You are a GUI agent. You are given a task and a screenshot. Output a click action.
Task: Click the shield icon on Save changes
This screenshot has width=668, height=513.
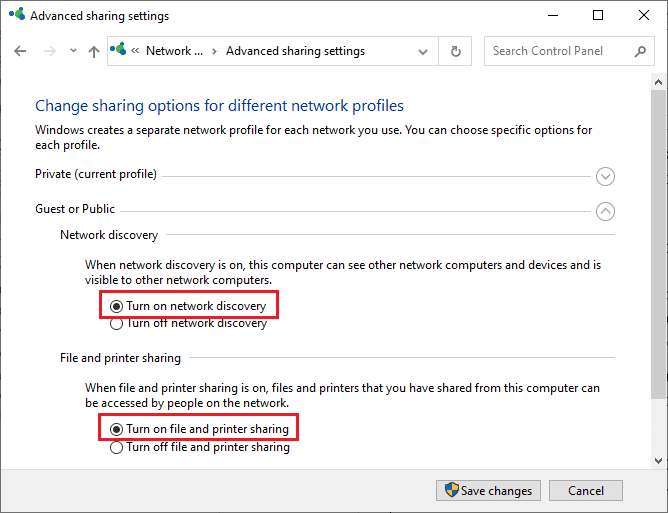452,490
